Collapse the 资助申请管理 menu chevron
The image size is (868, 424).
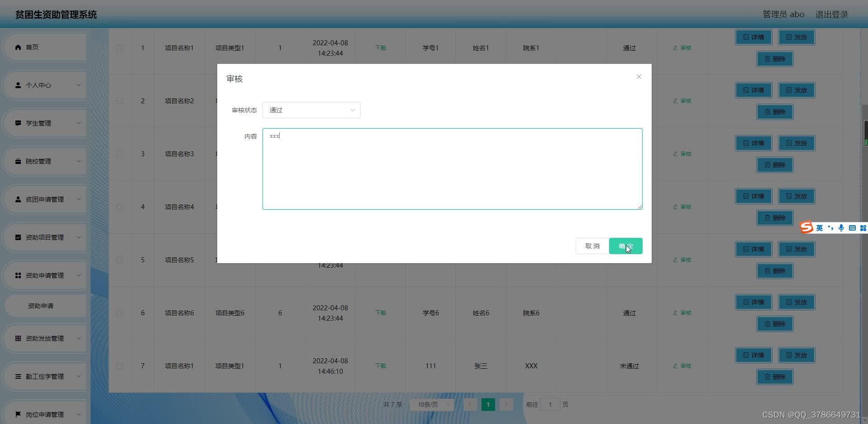tap(79, 275)
